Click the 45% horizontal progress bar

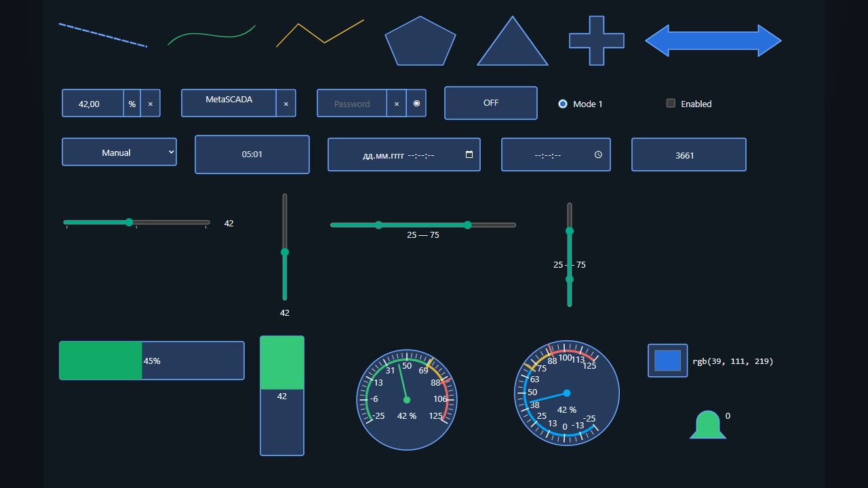(152, 361)
